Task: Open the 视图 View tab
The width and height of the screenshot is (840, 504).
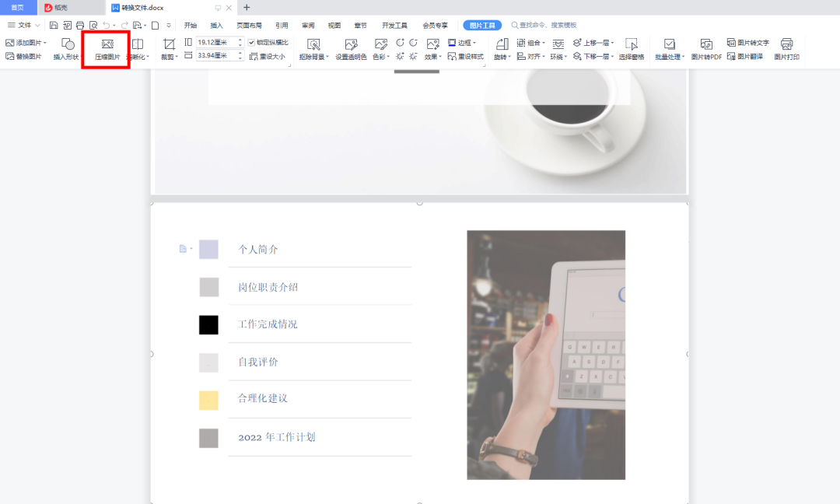Action: pyautogui.click(x=334, y=25)
